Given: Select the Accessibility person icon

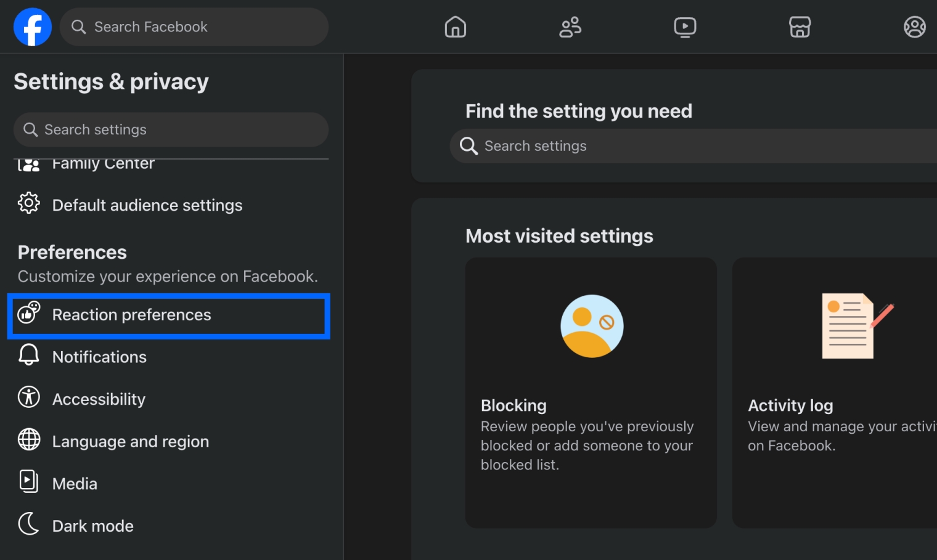Looking at the screenshot, I should [28, 398].
